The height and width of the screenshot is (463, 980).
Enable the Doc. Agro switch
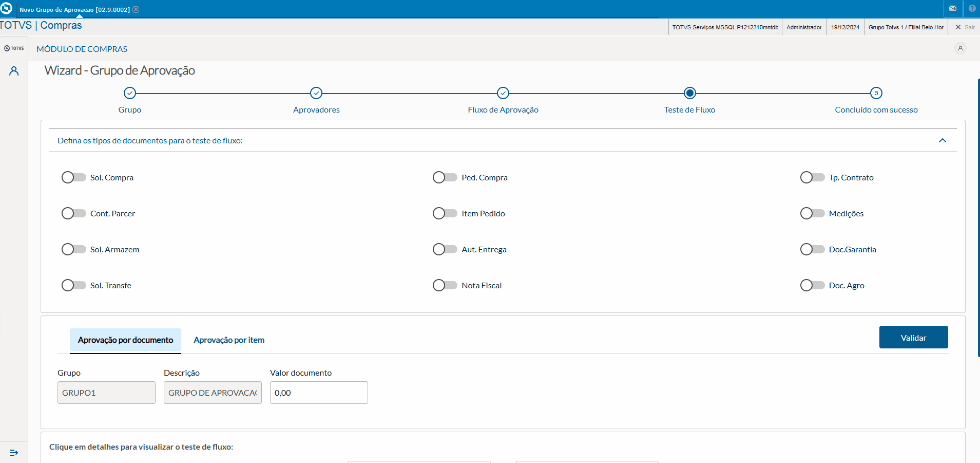click(x=813, y=285)
